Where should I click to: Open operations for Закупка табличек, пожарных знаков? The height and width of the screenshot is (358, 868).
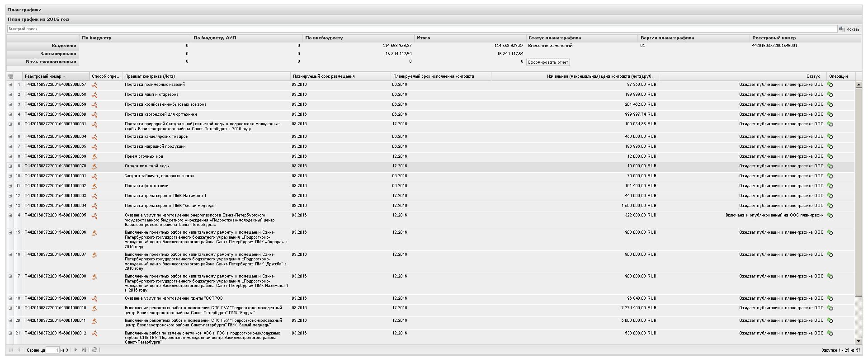tap(830, 176)
